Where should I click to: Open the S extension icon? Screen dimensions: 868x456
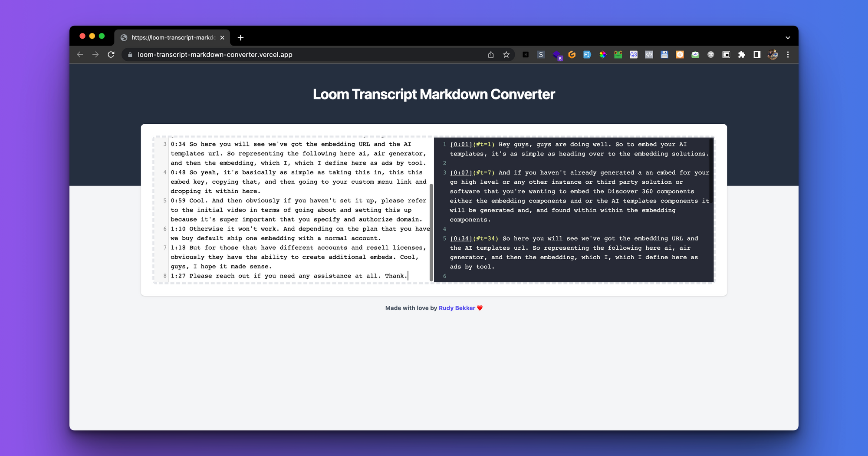541,55
